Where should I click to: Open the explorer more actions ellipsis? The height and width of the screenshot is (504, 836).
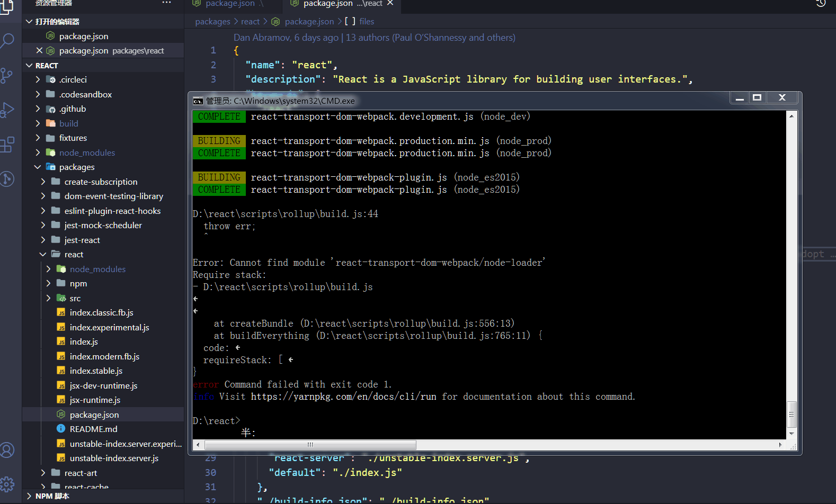click(x=166, y=3)
